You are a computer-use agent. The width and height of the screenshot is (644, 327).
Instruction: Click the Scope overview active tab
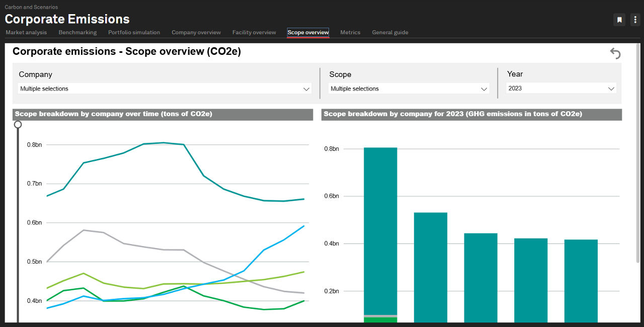308,32
